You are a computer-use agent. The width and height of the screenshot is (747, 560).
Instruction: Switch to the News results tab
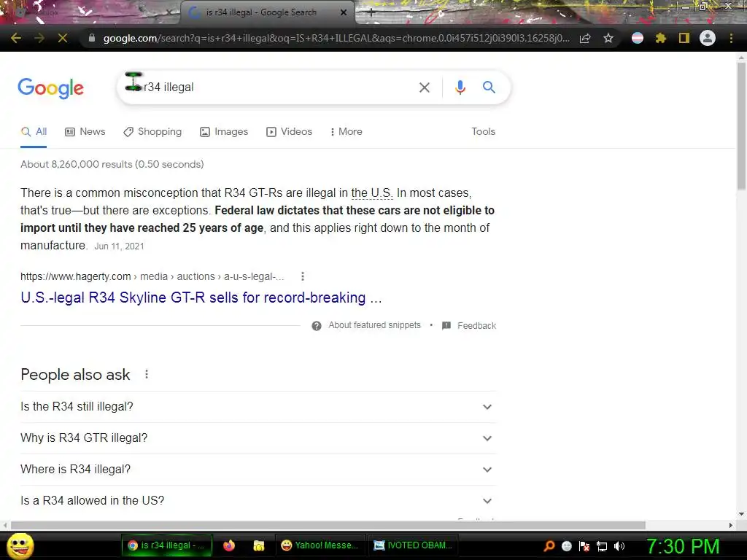tap(85, 132)
